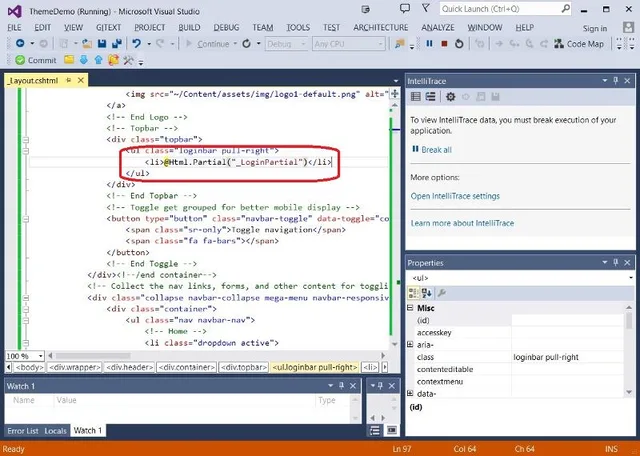Select div.wrapper in the breadcrumb bar

[x=74, y=367]
